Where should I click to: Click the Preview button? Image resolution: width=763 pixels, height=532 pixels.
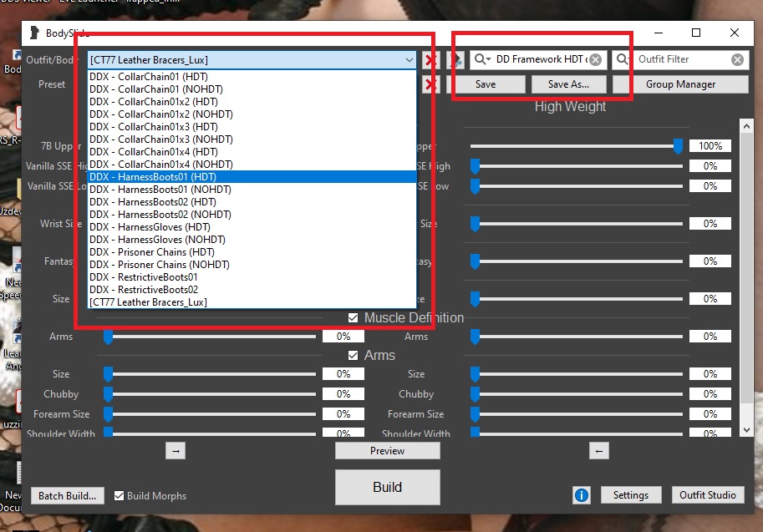pos(387,451)
